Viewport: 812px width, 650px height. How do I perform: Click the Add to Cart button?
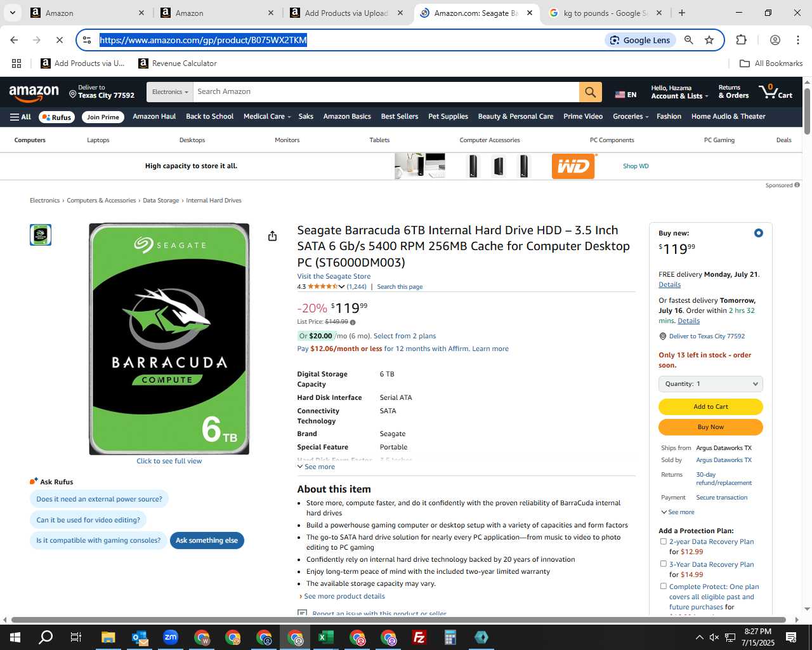pos(710,406)
